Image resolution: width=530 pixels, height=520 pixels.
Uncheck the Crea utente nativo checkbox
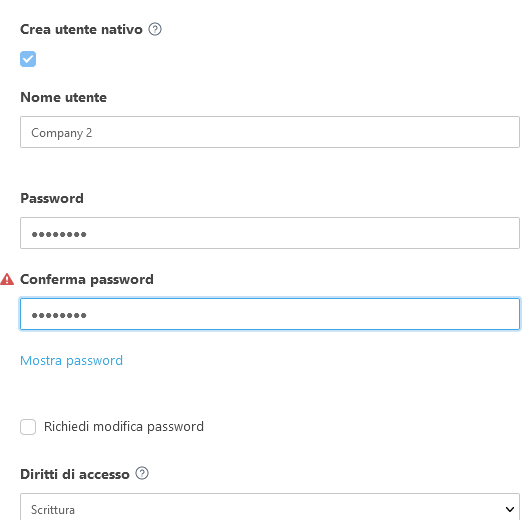(x=28, y=59)
